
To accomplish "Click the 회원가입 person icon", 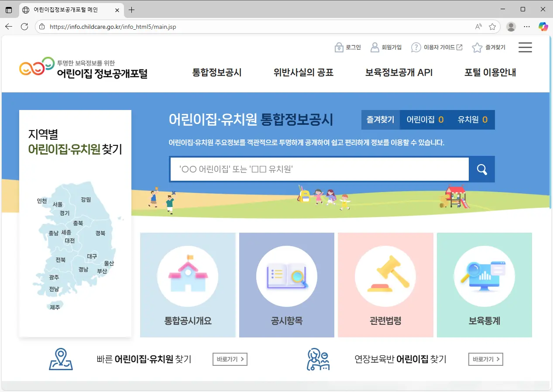I will point(374,48).
